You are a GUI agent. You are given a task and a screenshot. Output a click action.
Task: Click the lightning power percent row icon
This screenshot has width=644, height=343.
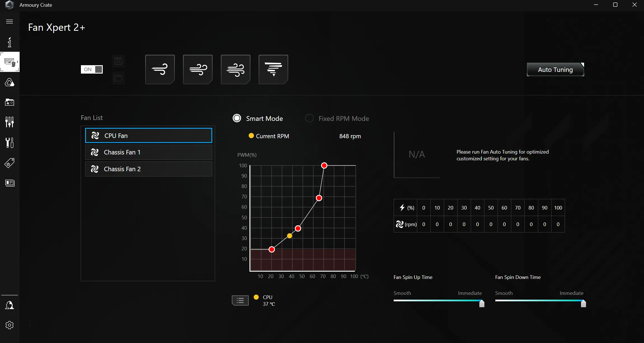[402, 208]
